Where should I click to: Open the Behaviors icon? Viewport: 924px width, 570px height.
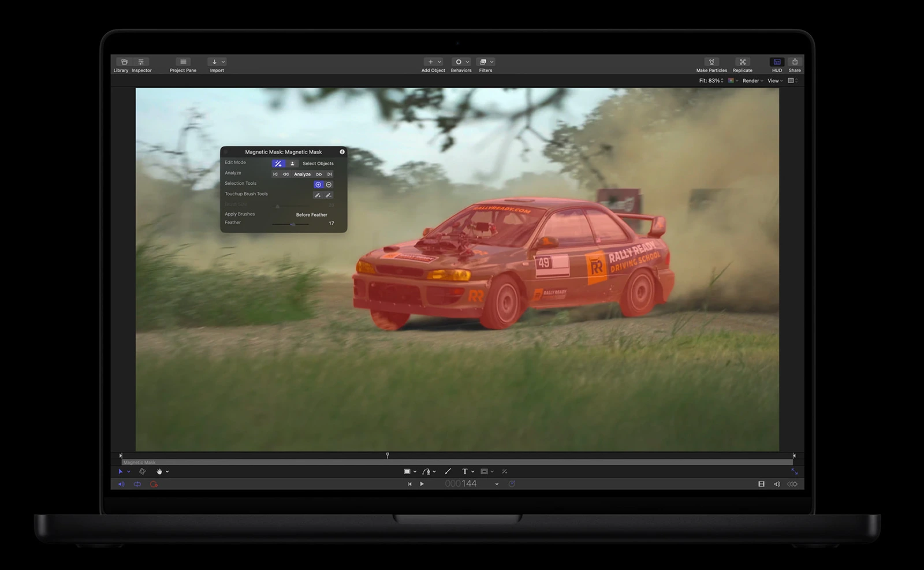(x=459, y=62)
